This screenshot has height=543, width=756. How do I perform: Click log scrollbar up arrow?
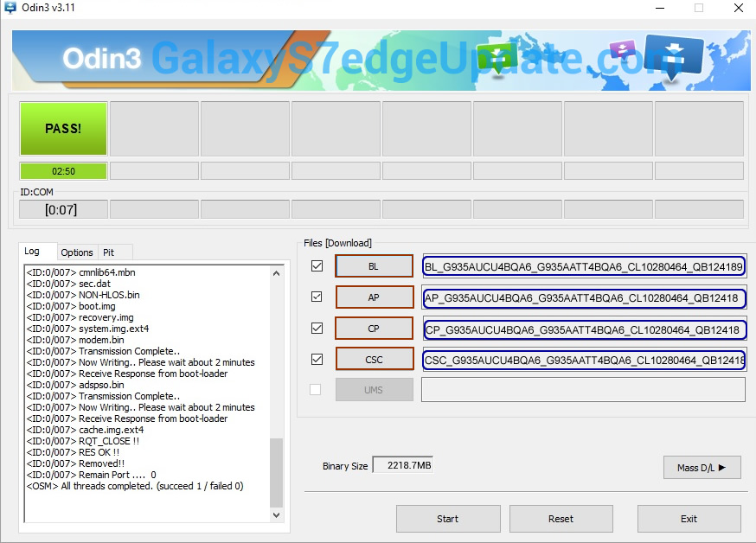click(276, 273)
